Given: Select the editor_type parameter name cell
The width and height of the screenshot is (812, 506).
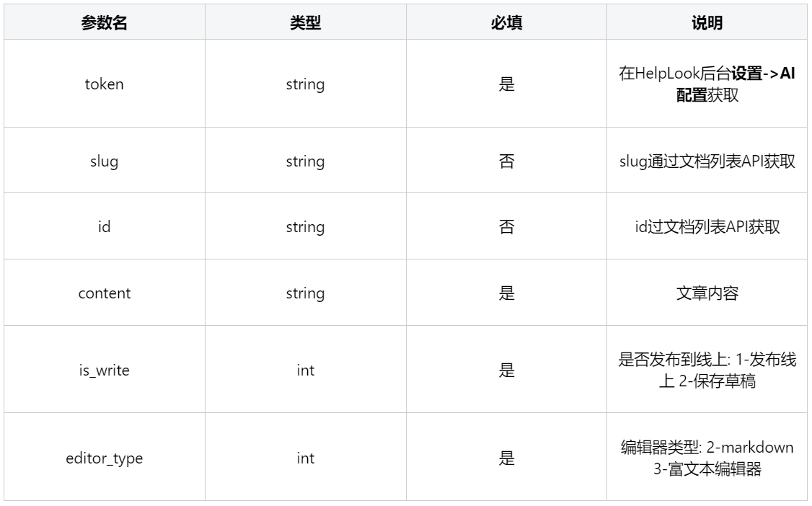Looking at the screenshot, I should (104, 458).
